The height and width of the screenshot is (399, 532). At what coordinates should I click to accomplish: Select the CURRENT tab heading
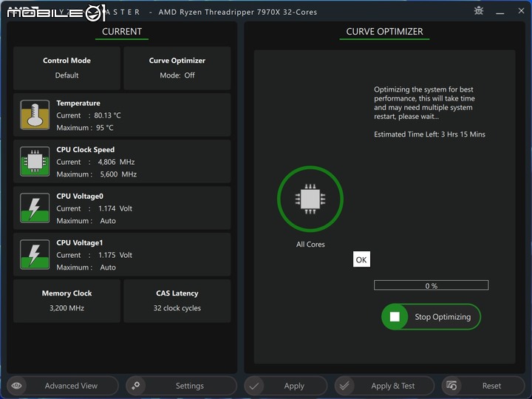(122, 32)
